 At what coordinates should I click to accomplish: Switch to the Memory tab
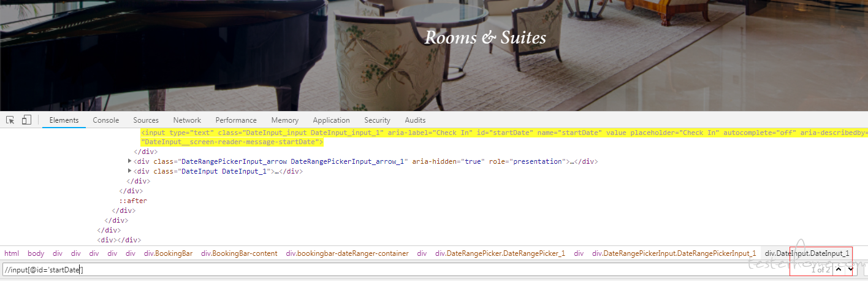tap(285, 120)
